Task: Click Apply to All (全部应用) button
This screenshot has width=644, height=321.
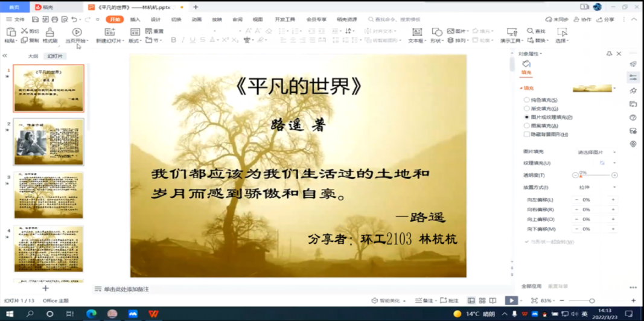Action: coord(531,287)
